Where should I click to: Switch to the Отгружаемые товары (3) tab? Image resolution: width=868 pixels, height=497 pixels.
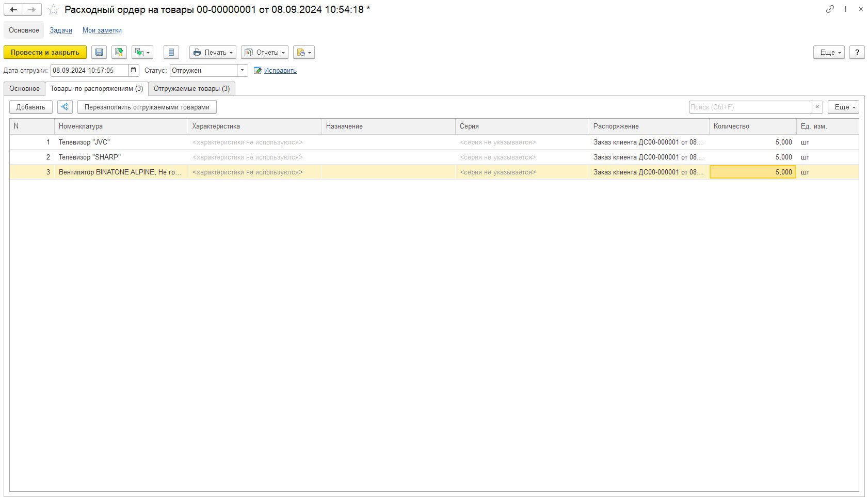coord(191,88)
